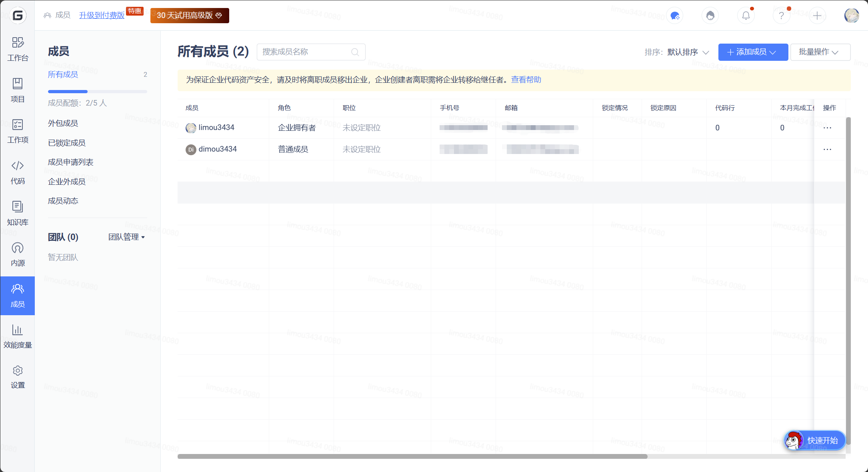Click the Gitee G logo icon

click(18, 16)
